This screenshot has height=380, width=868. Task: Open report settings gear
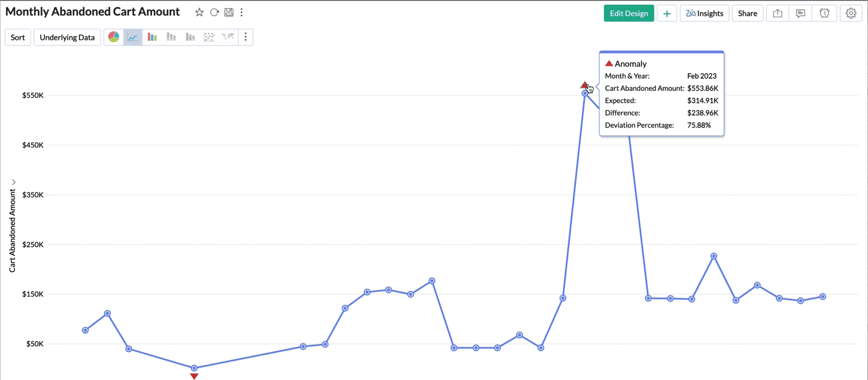(x=851, y=13)
